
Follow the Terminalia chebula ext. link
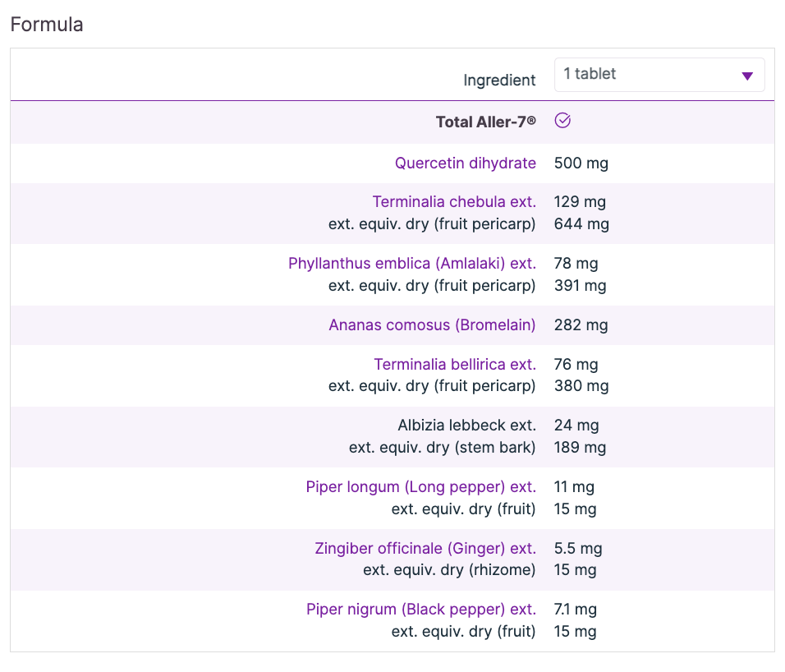pos(454,202)
